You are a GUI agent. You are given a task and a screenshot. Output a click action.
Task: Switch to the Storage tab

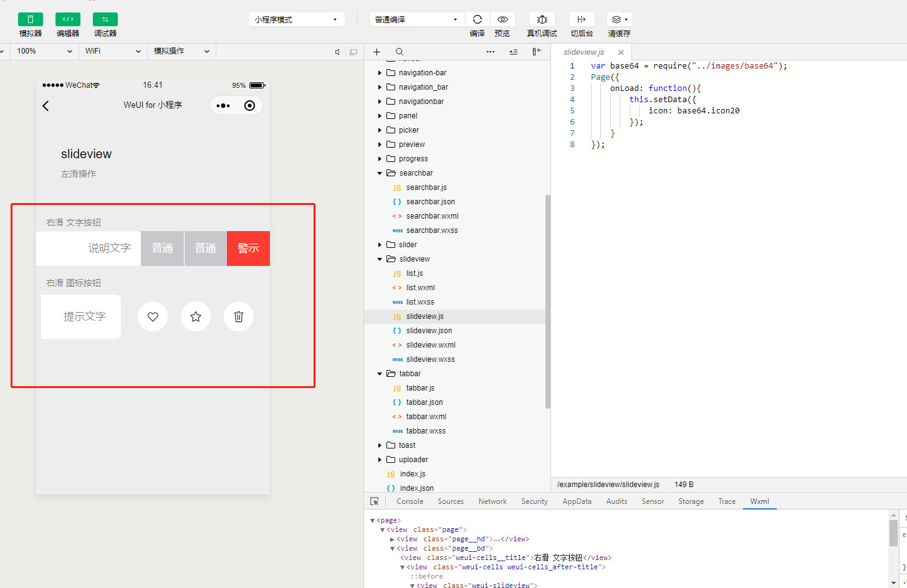(691, 501)
